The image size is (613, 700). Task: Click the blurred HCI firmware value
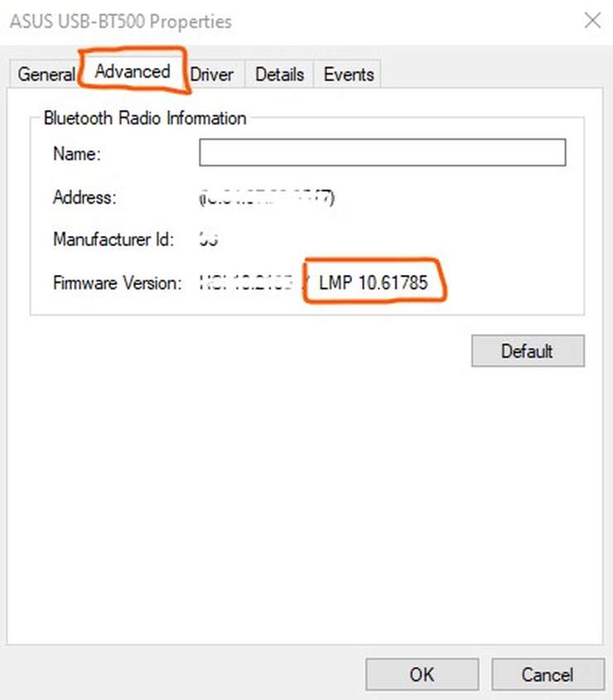coord(246,283)
